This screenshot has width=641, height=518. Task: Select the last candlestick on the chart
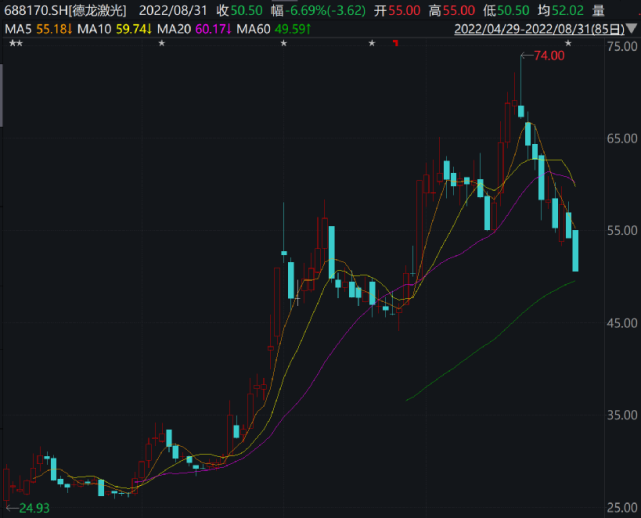pyautogui.click(x=575, y=250)
